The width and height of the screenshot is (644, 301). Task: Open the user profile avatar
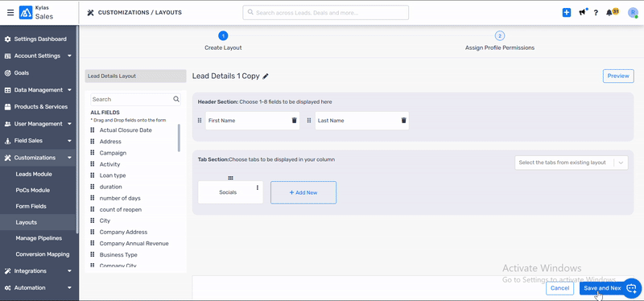633,13
